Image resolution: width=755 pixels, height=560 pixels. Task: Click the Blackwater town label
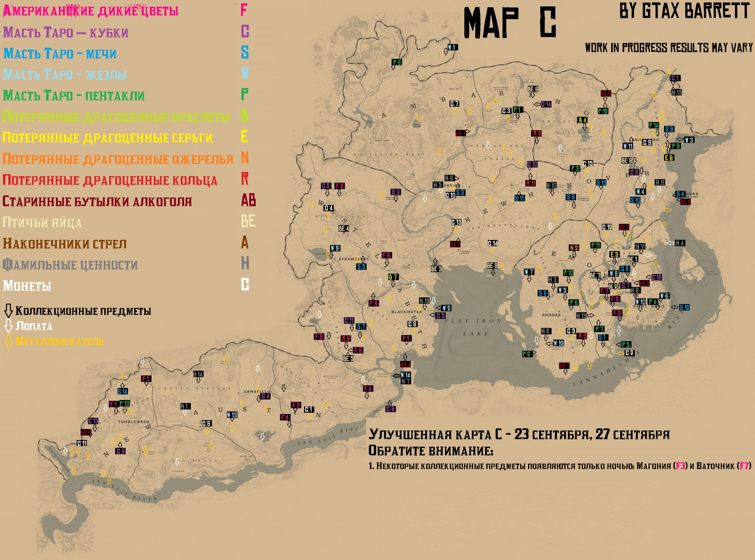(406, 312)
